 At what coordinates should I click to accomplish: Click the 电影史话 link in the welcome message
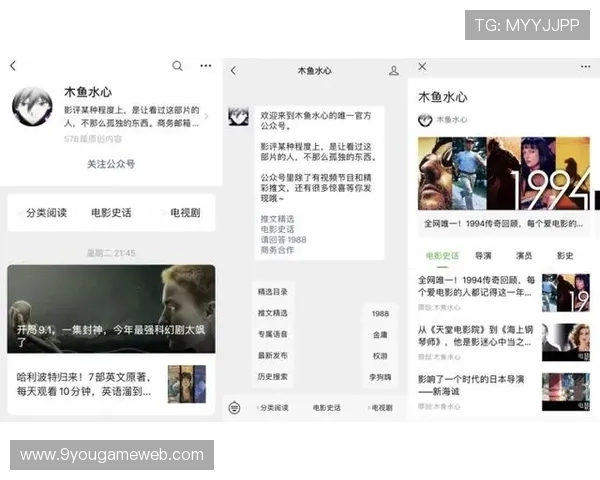[x=277, y=229]
